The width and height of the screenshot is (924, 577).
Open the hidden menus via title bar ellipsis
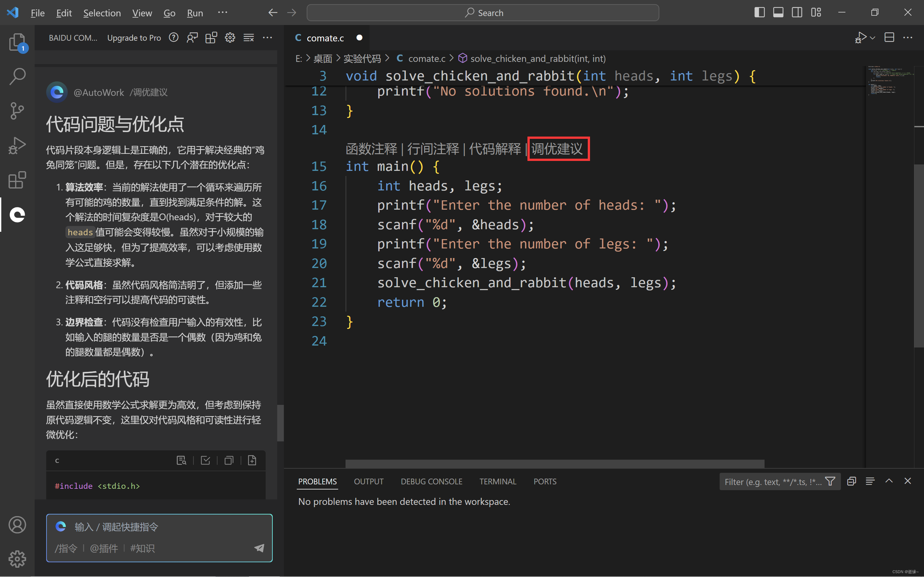223,13
